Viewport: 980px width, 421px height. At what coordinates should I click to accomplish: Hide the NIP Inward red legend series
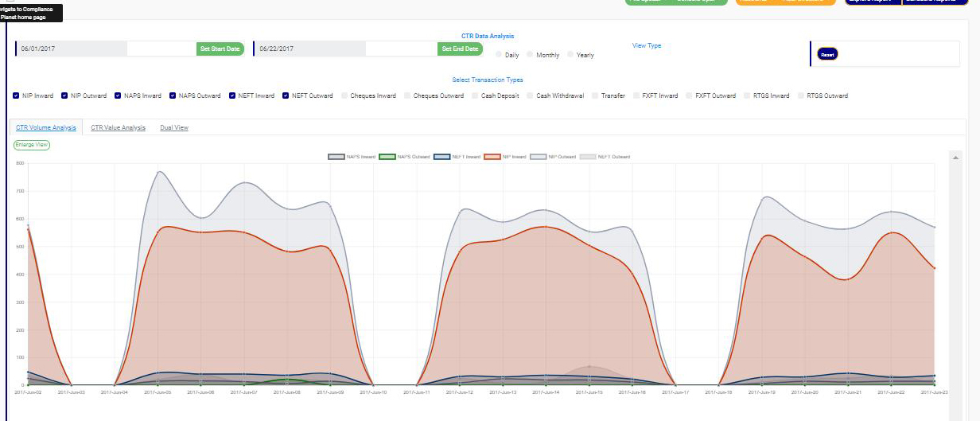click(492, 157)
